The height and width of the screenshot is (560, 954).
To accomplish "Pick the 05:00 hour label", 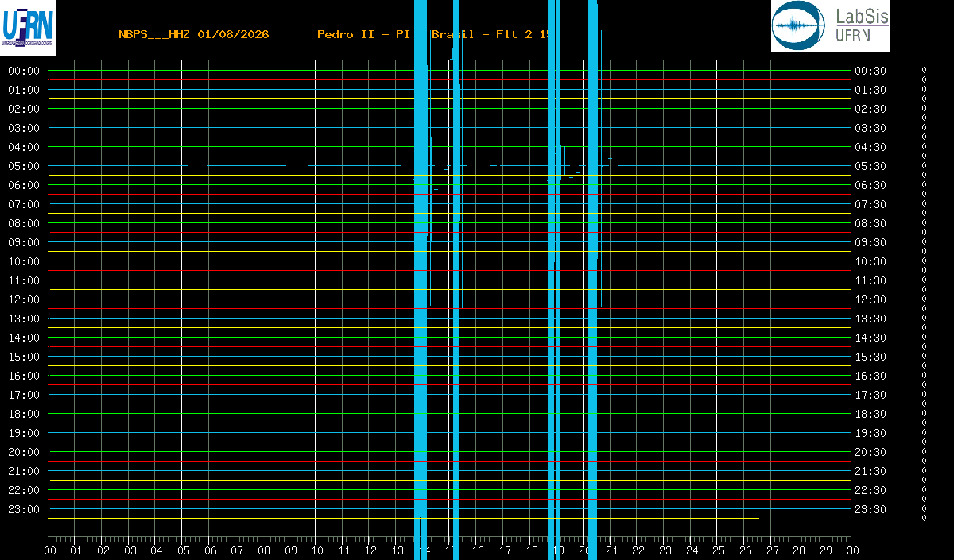I will pos(24,166).
